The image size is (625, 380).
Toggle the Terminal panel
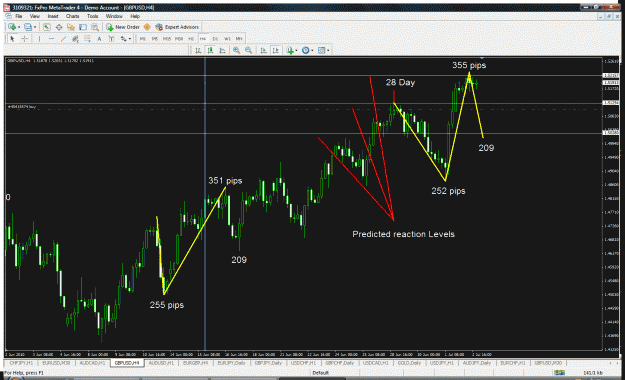(x=83, y=27)
